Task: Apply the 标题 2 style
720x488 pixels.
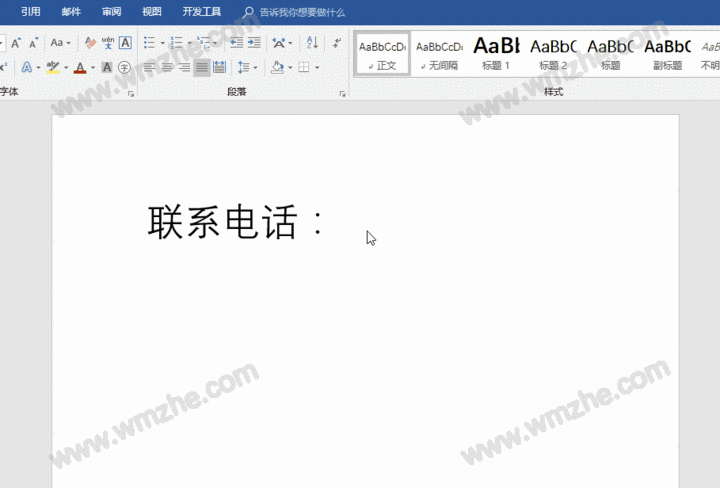Action: pos(553,54)
